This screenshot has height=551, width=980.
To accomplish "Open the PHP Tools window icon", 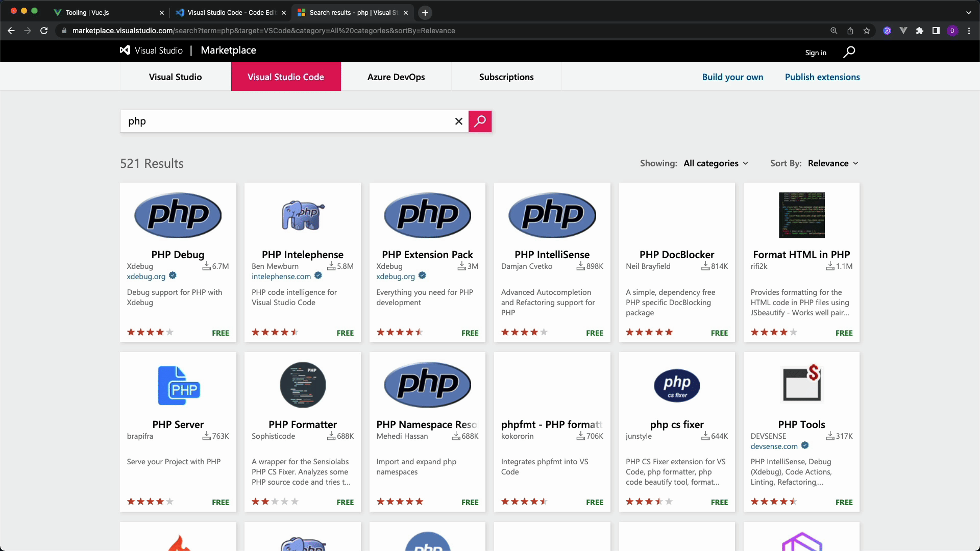I will pos(801,383).
